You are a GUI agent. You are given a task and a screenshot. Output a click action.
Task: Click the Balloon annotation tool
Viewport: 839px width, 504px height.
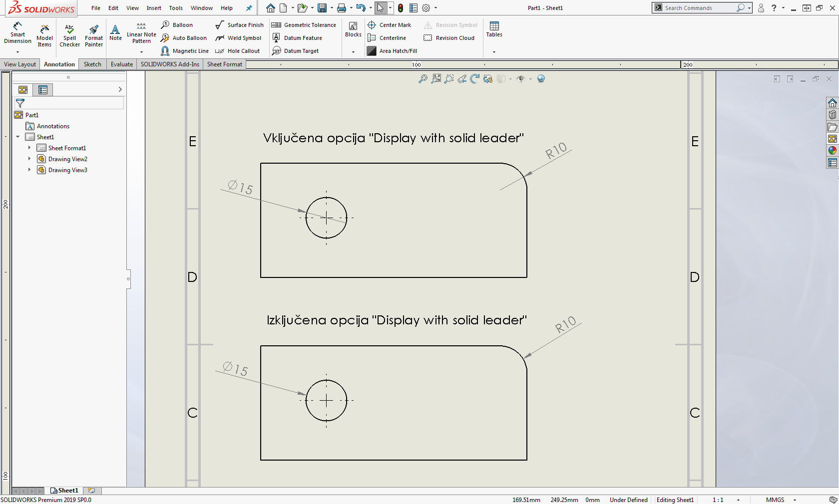pos(177,25)
